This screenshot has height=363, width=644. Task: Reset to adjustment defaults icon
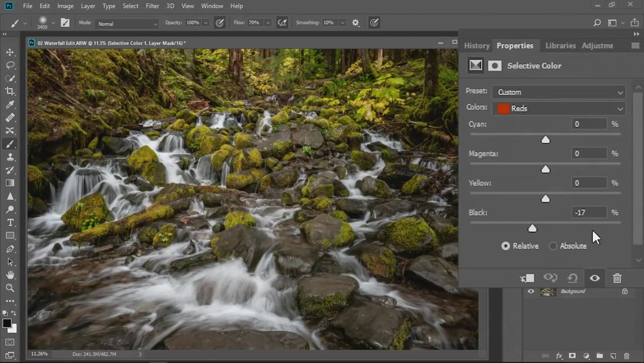573,278
